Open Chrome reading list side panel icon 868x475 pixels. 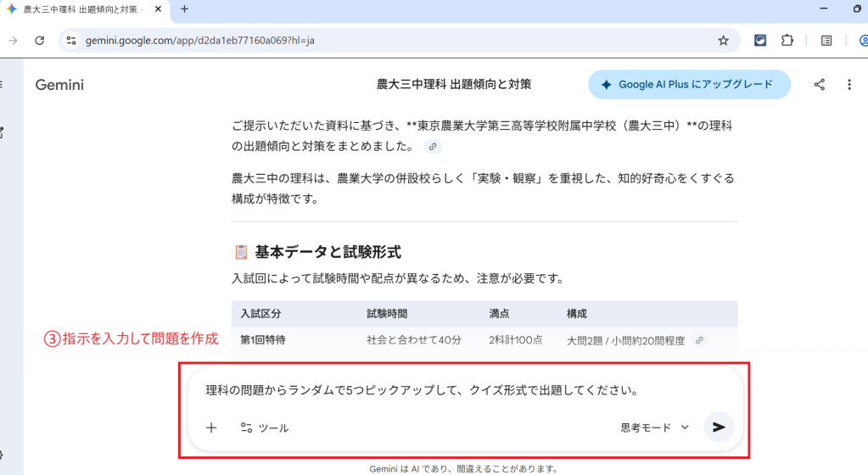tap(826, 40)
